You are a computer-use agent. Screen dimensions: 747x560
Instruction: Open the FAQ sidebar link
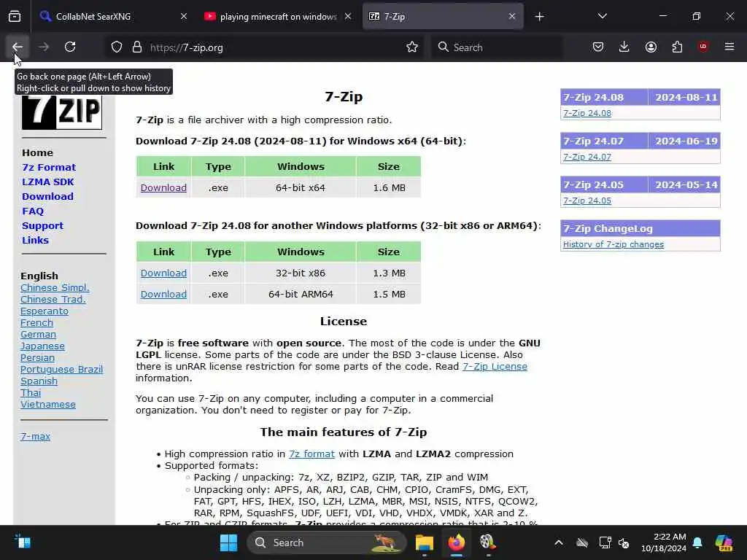coord(33,211)
